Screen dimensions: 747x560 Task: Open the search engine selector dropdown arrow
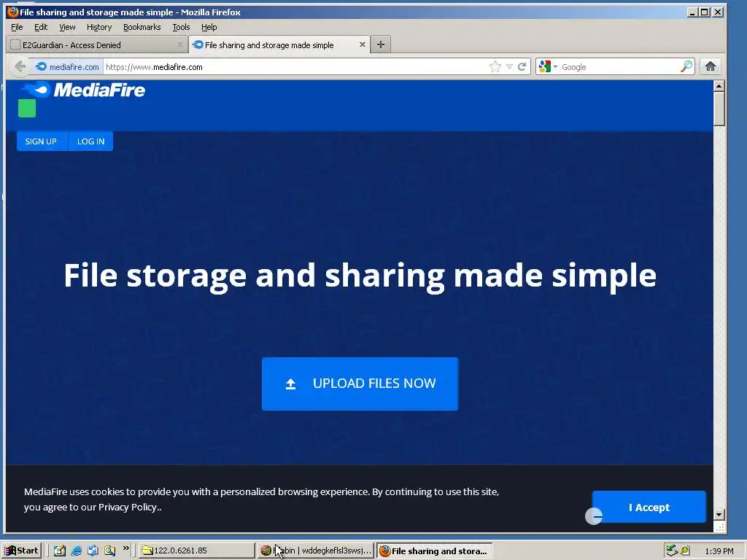point(555,66)
